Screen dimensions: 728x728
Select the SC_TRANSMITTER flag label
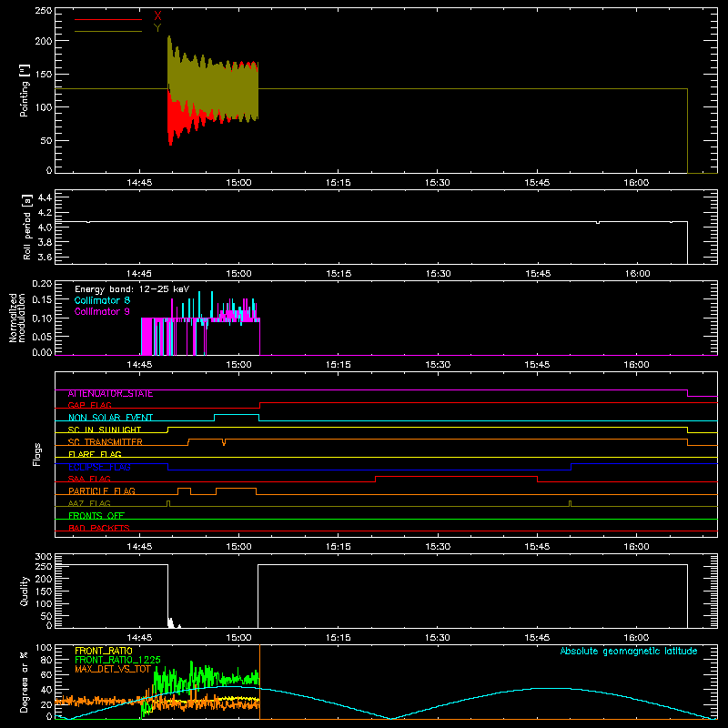click(x=106, y=442)
